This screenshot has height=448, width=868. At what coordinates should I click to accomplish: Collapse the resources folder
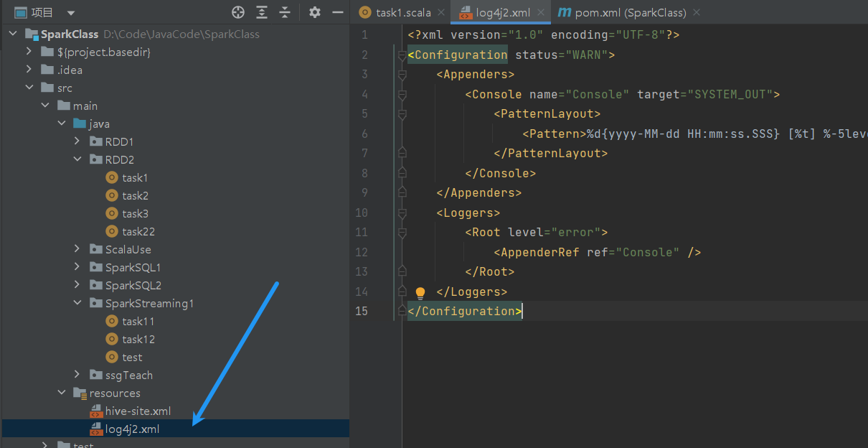coord(61,393)
